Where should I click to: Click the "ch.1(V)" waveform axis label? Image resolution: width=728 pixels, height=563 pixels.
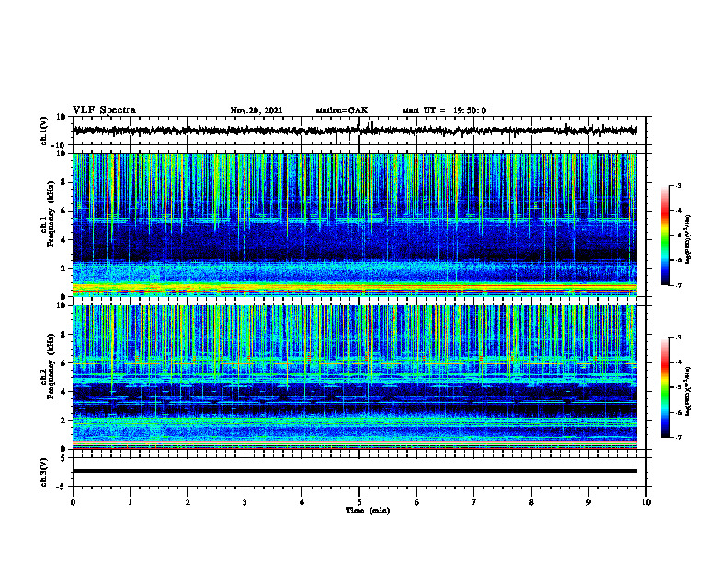tap(44, 131)
